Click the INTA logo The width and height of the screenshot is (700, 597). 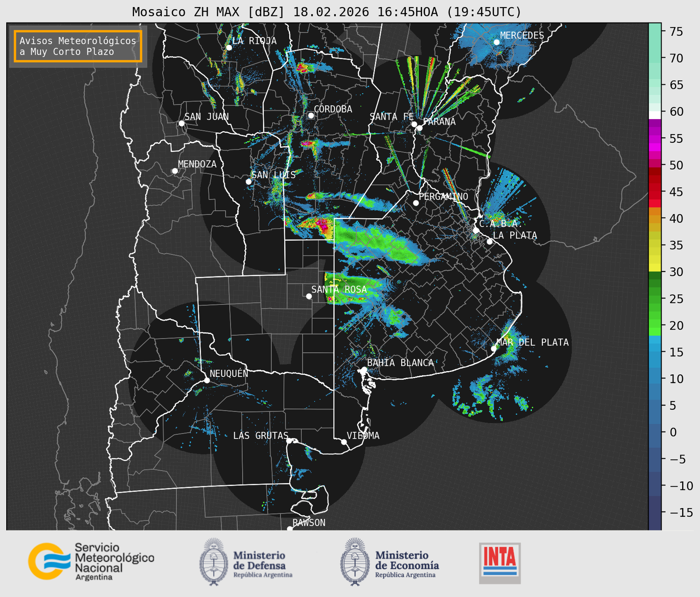(500, 563)
